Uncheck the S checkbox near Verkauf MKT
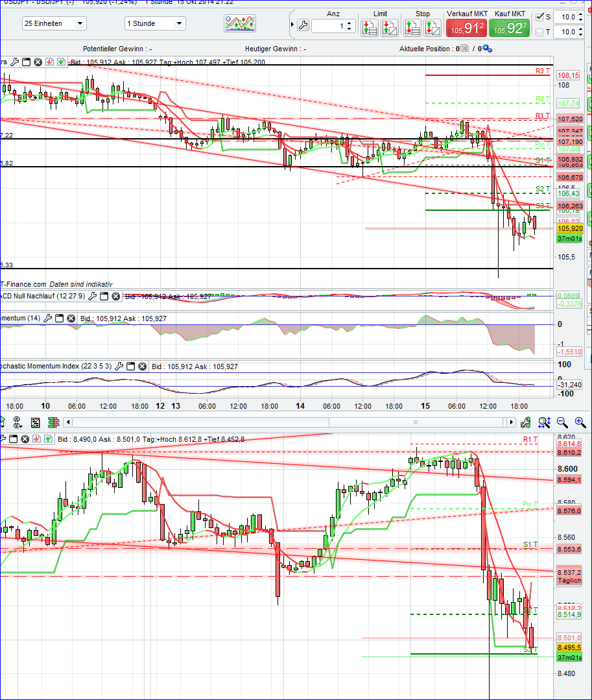The height and width of the screenshot is (700, 592). coord(539,17)
